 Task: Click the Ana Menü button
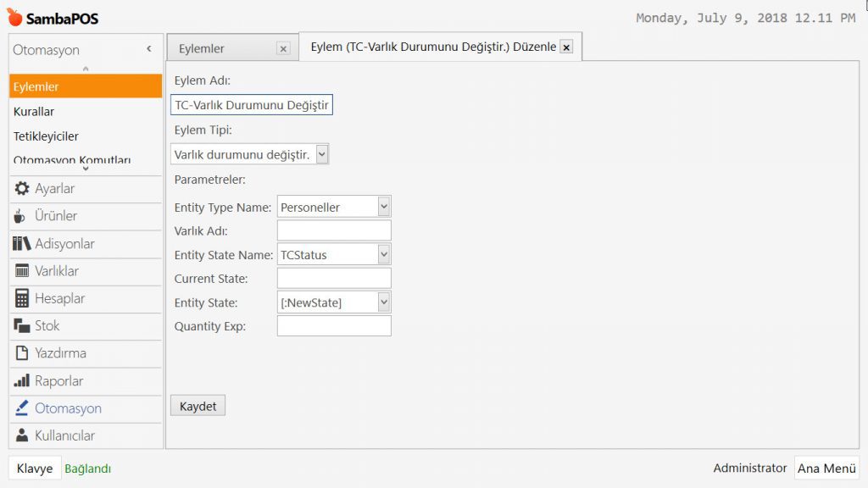pyautogui.click(x=826, y=469)
